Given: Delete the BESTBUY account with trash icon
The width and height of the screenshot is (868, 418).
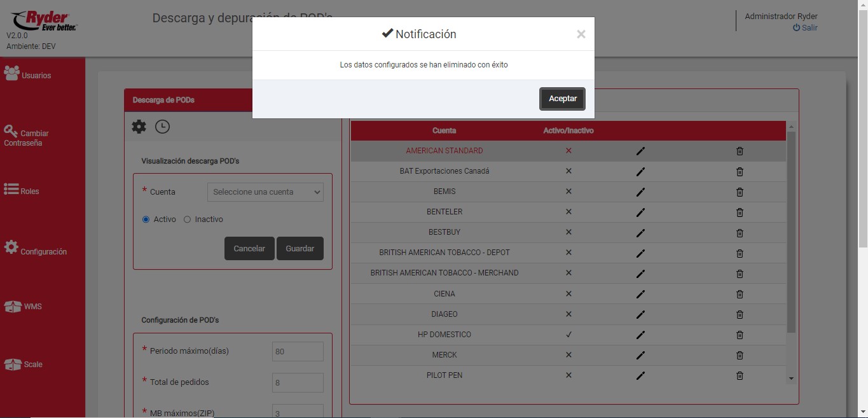Looking at the screenshot, I should [x=740, y=233].
